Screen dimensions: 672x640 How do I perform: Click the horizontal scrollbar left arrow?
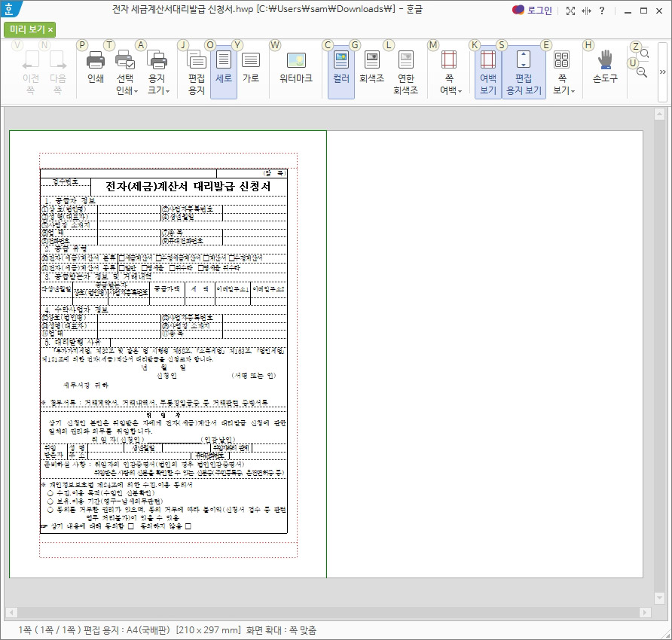[11, 613]
